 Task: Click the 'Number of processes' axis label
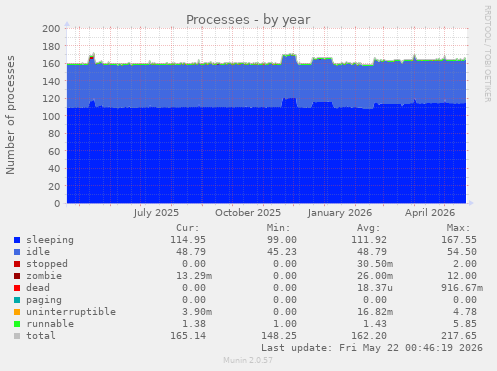click(x=10, y=115)
